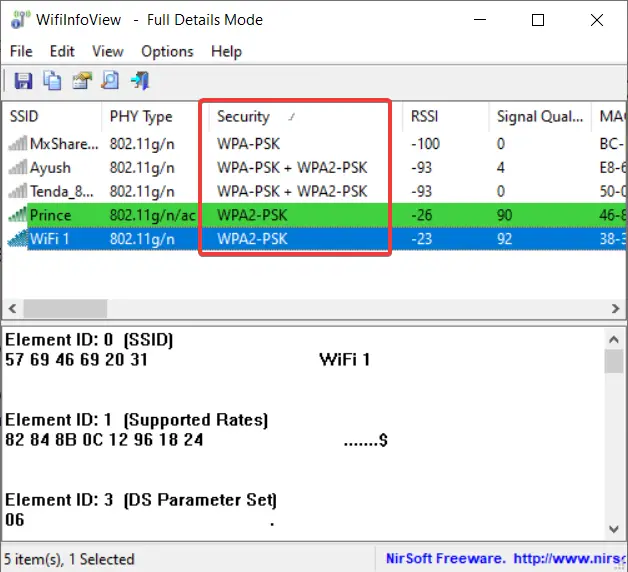The image size is (628, 572).
Task: Click the -26 RSSI value
Action: (x=421, y=215)
